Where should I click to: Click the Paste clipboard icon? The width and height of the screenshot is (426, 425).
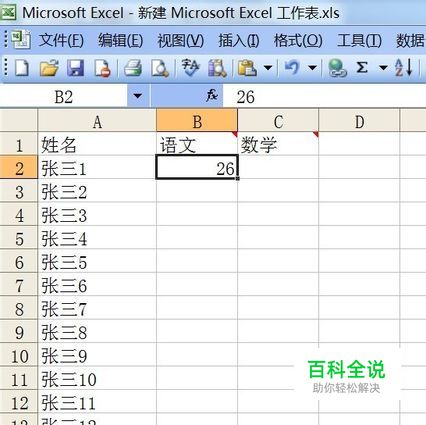point(247,68)
